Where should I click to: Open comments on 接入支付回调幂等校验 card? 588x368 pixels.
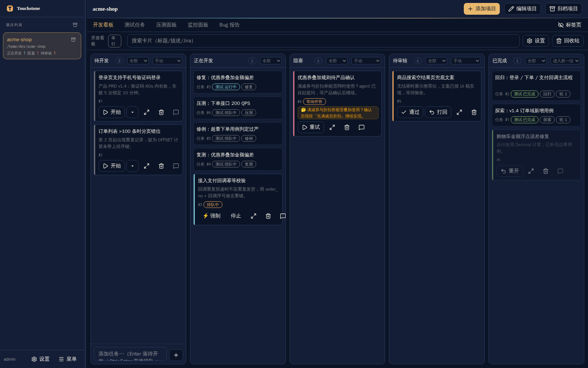283,216
